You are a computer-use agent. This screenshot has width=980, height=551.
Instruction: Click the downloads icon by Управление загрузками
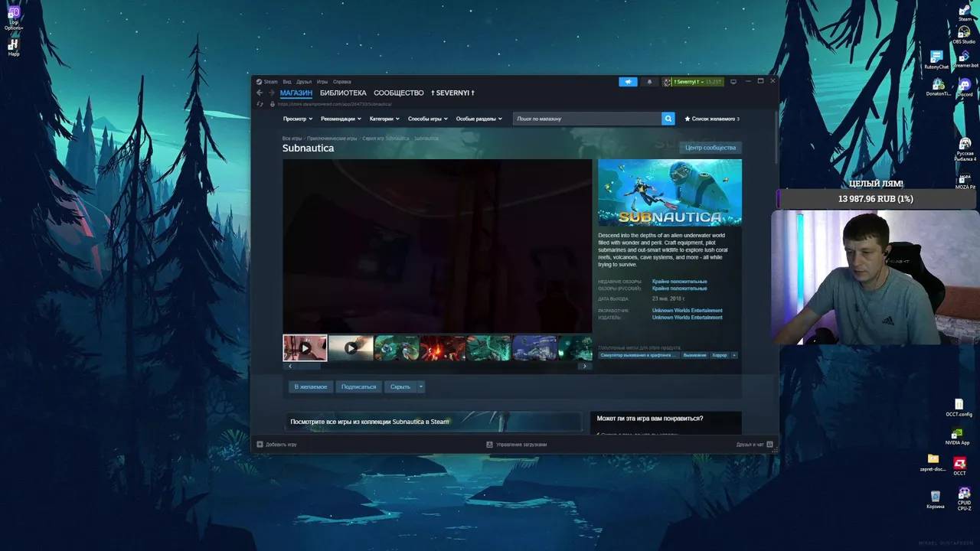click(490, 444)
